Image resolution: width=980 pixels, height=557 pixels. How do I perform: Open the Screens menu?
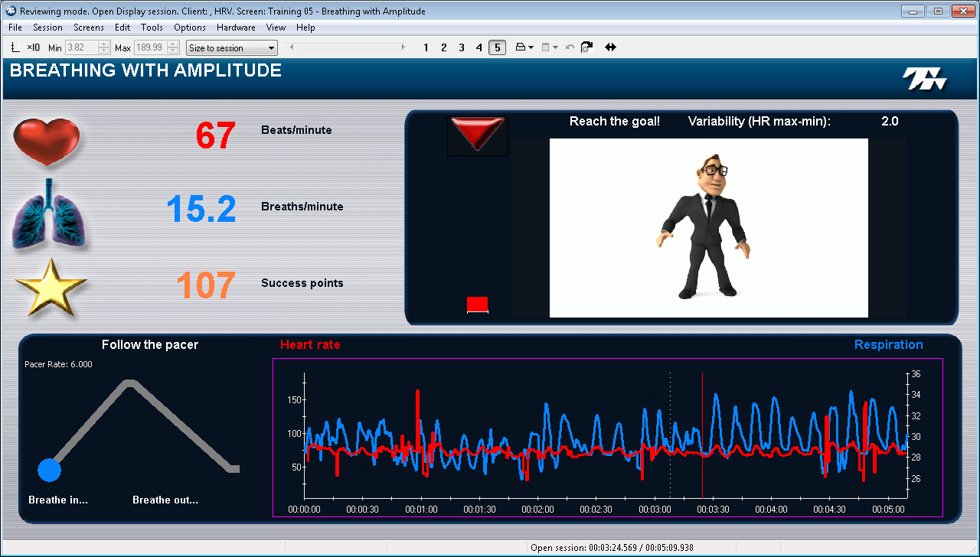click(x=89, y=28)
